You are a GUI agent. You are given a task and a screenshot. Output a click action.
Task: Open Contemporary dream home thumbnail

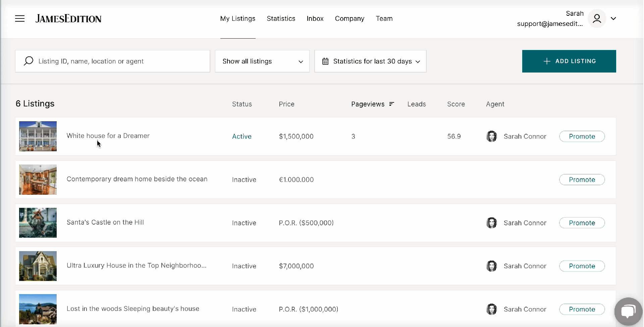point(38,180)
